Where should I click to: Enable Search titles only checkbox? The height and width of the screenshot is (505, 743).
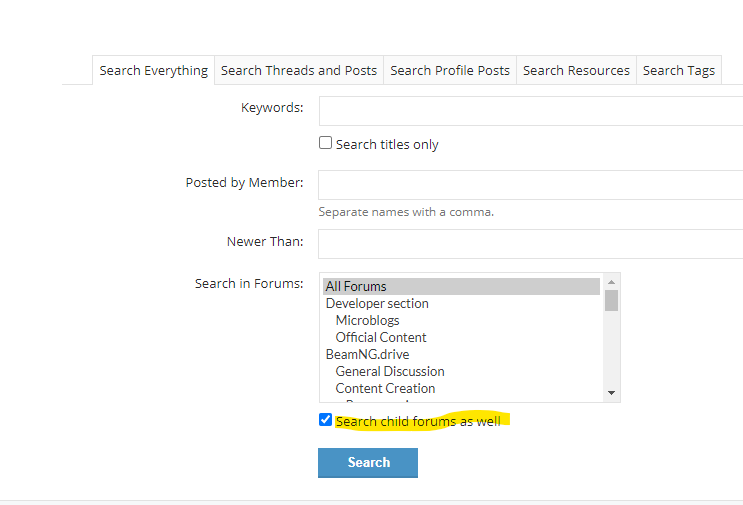326,143
